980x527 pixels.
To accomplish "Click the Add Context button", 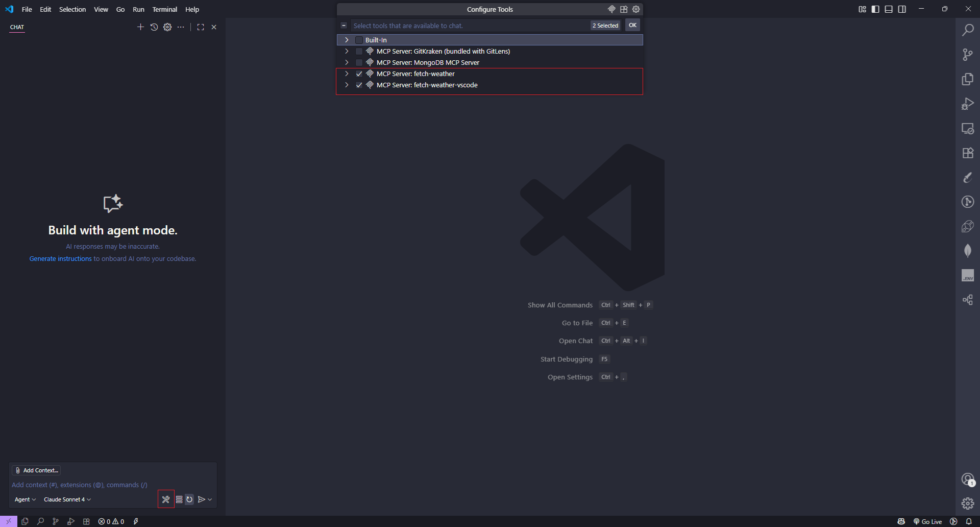I will point(36,470).
